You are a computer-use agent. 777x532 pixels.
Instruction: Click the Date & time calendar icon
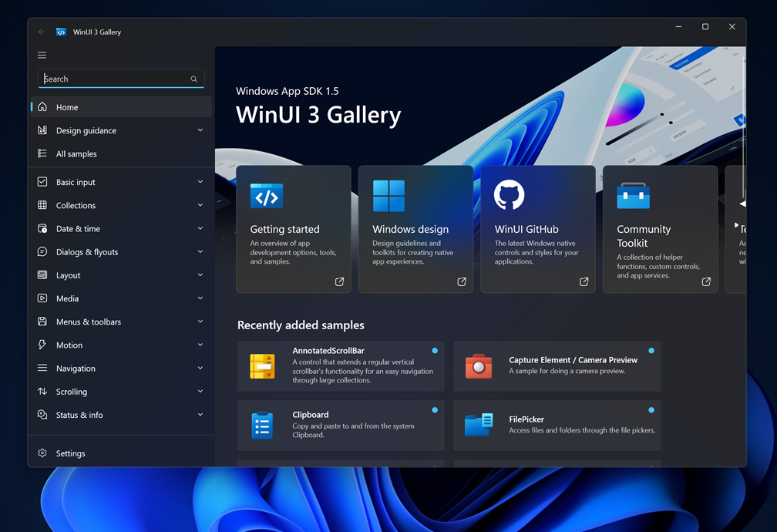coord(42,228)
